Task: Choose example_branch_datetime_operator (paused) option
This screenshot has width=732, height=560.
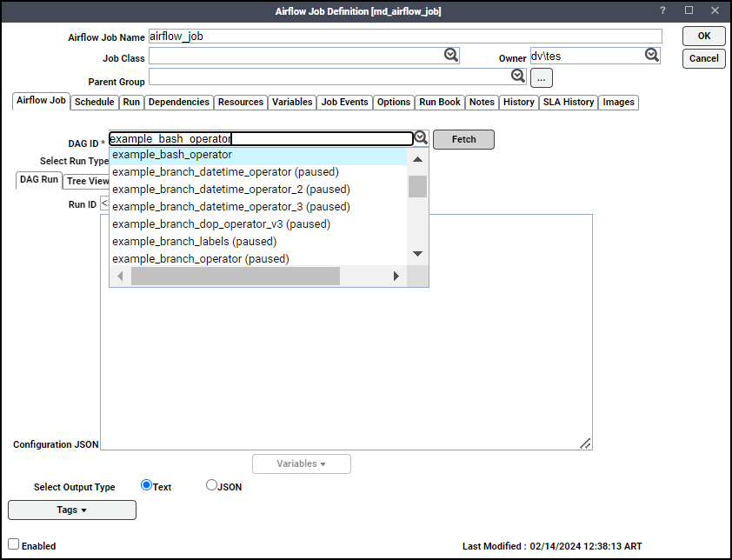Action: [x=258, y=172]
